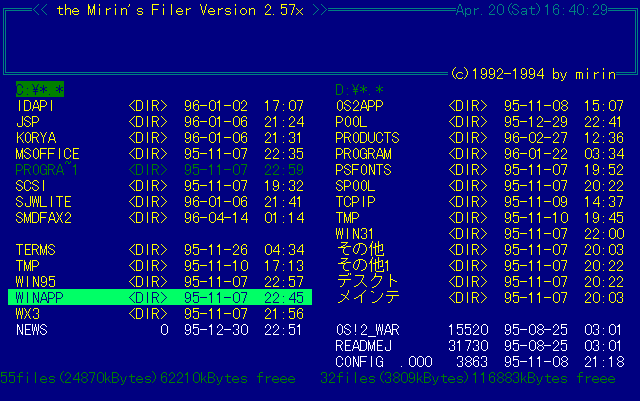Screen dimensions: 640x401
Task: Select the WIN31 directory
Action: tap(480, 234)
